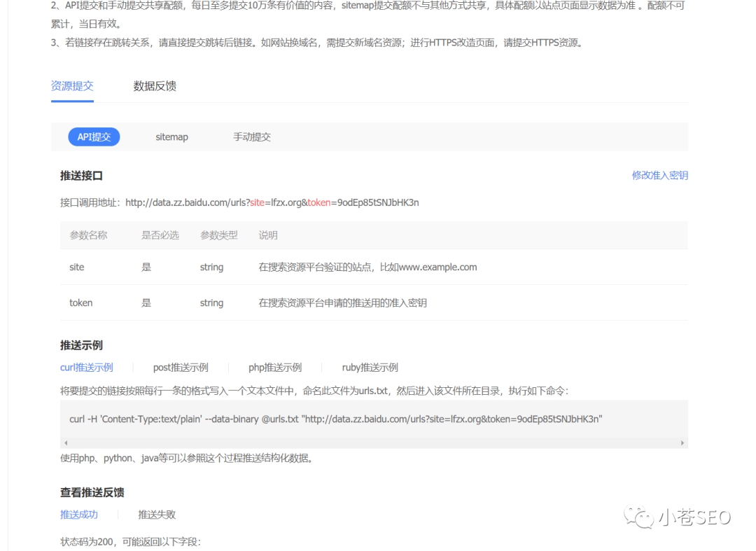
Task: Click note 3 about 跳转关系 links
Action: pos(318,43)
